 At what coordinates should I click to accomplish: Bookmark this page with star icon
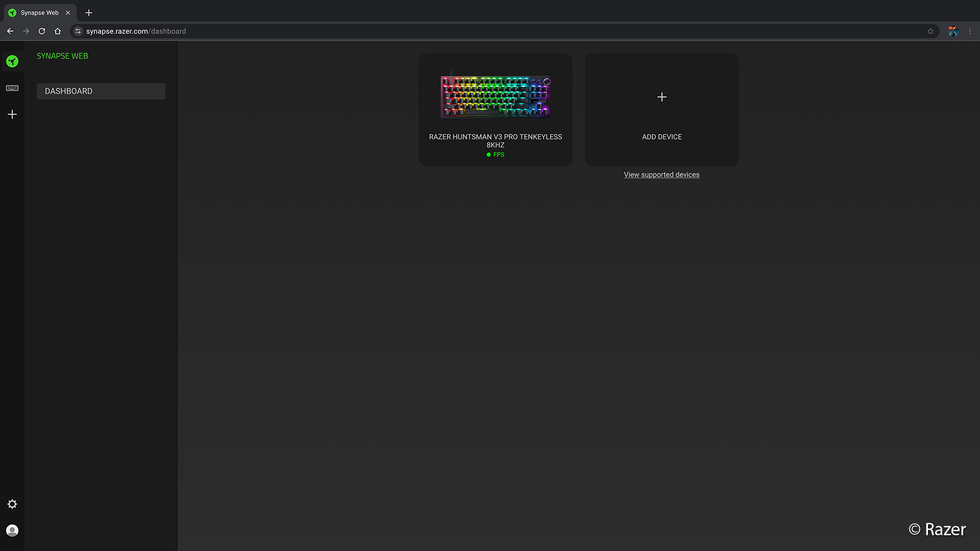point(930,31)
